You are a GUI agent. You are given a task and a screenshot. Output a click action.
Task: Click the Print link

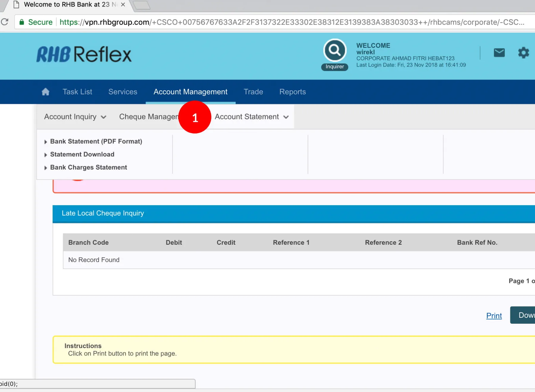click(494, 316)
